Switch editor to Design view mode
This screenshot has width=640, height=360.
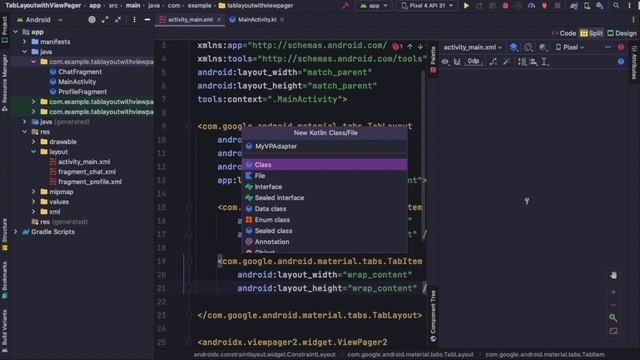[x=622, y=33]
